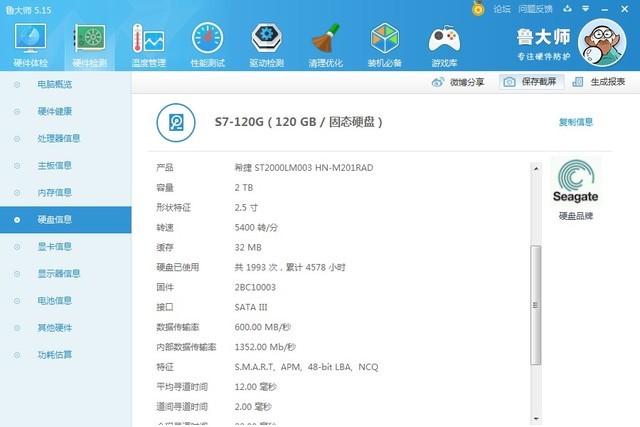Click the cache value 32 MB
Viewport: 640px width, 427px height.
(x=248, y=247)
